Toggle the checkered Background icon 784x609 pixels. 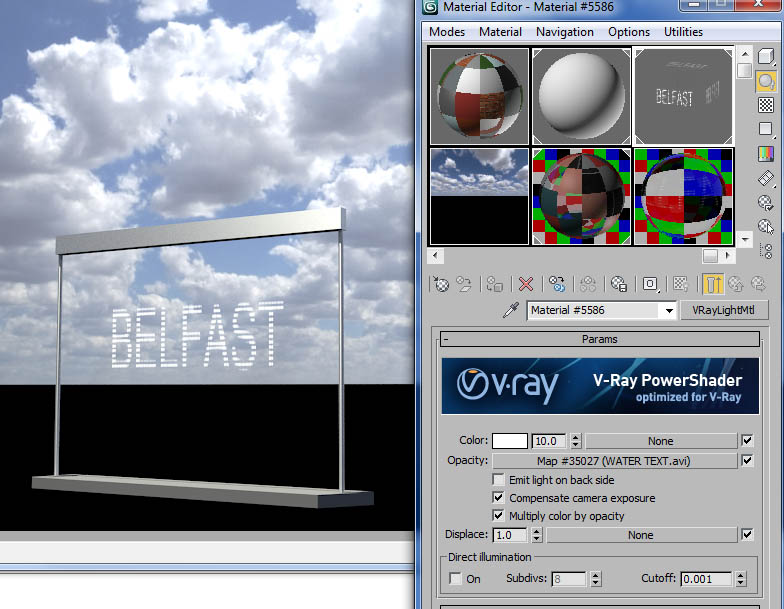[x=766, y=105]
